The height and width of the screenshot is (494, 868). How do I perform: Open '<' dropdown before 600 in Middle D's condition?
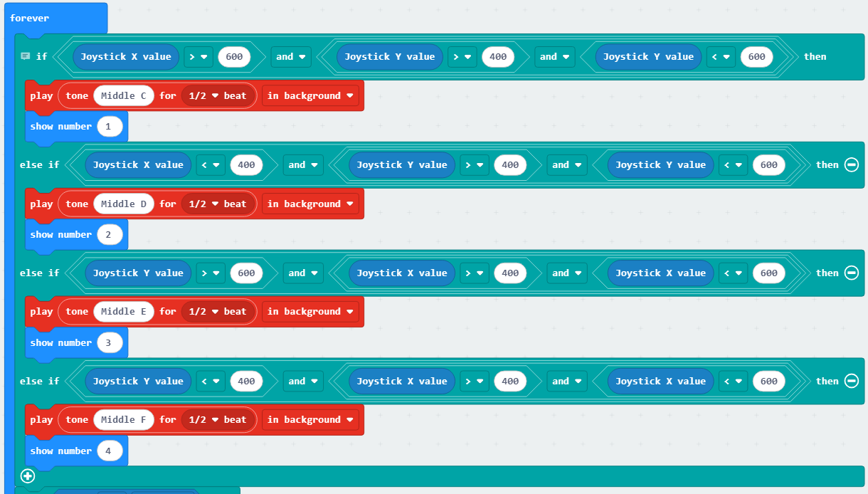733,165
